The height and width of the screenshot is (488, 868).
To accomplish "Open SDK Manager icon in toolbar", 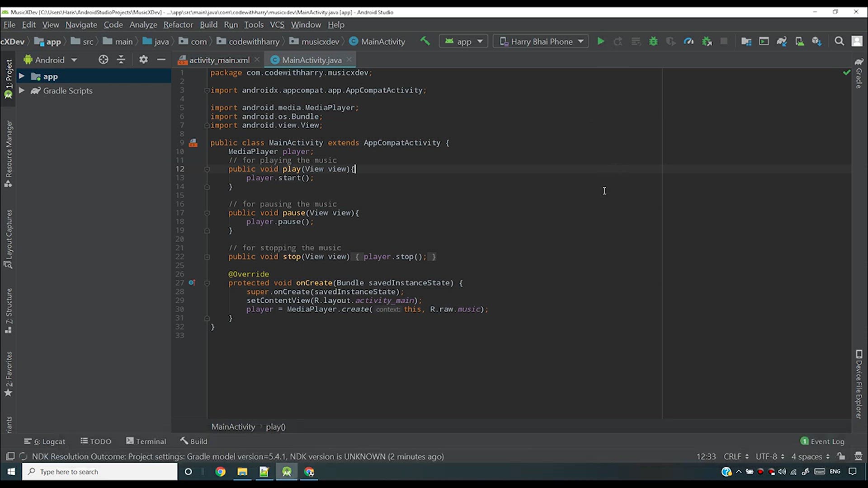I will click(x=816, y=42).
